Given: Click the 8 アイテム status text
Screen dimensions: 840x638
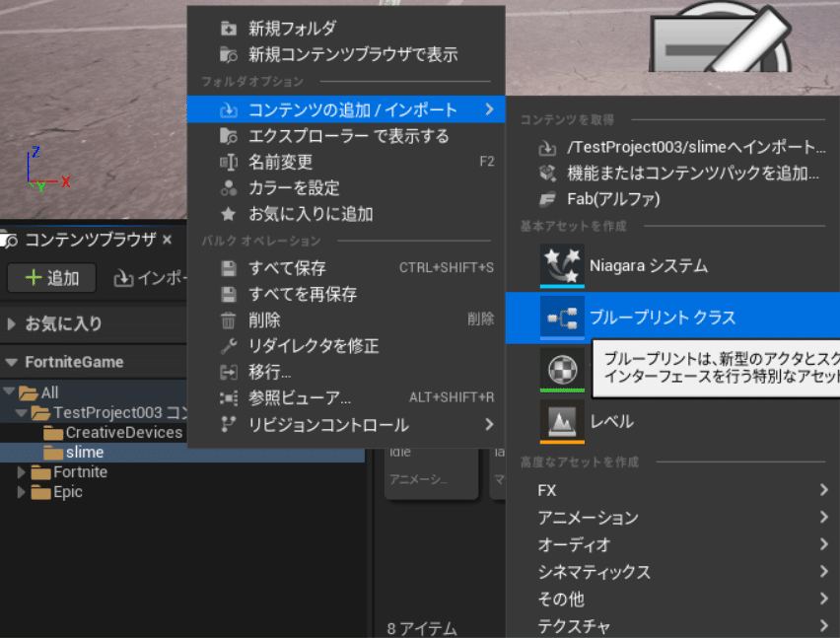Looking at the screenshot, I should (x=422, y=628).
